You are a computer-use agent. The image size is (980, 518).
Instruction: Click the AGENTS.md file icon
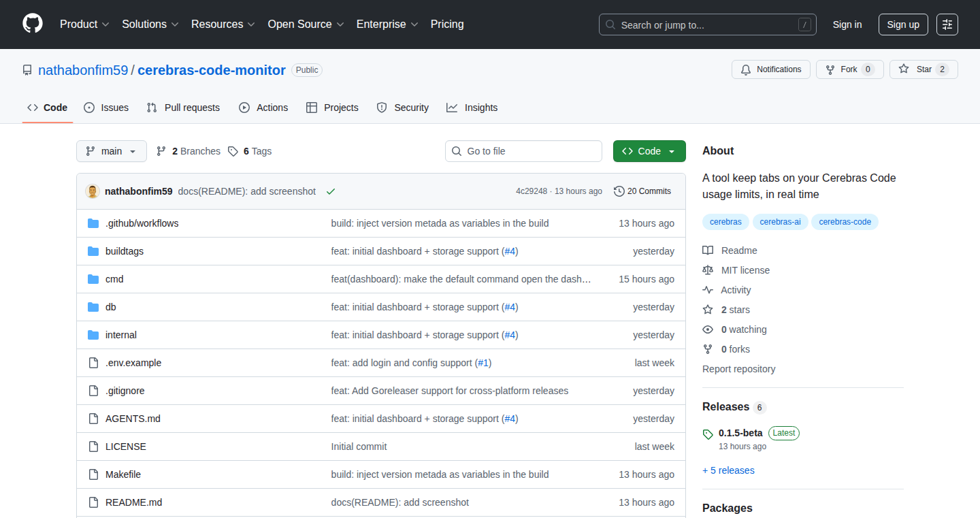pyautogui.click(x=93, y=419)
